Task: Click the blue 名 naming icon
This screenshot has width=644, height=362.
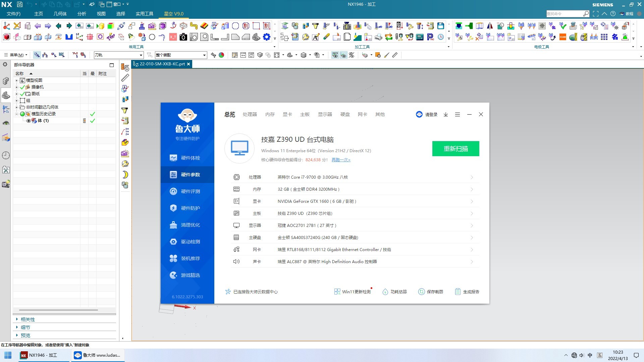Action: 615,37
